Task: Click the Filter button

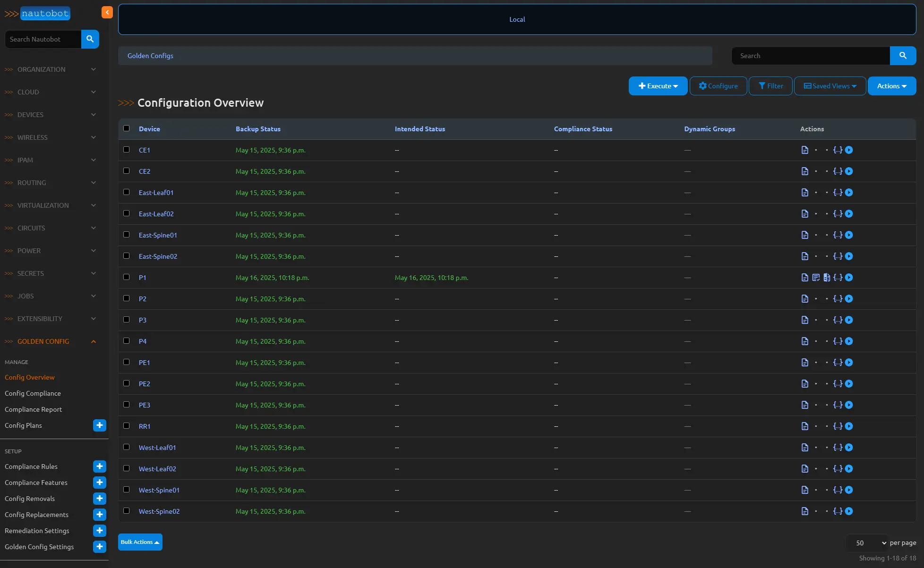Action: (770, 86)
